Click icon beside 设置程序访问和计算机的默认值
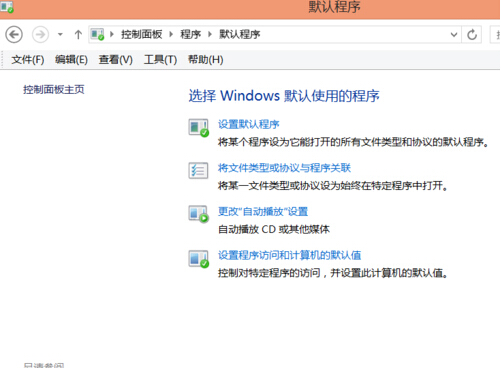 tap(199, 259)
